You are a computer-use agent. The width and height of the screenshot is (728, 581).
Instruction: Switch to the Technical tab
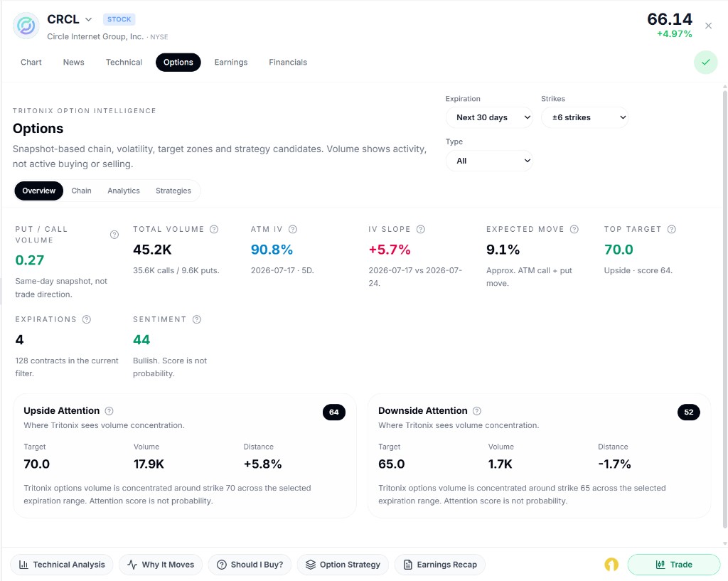pyautogui.click(x=124, y=63)
